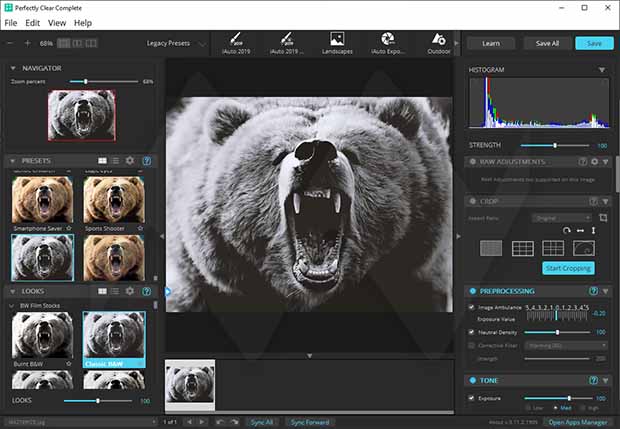Open Presets panel settings gear
This screenshot has width=620, height=429.
(129, 160)
